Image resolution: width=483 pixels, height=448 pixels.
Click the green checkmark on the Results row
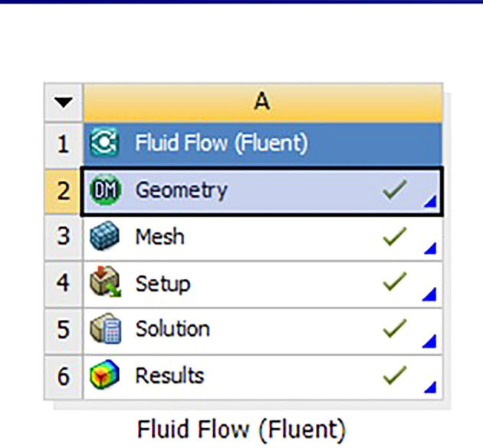(x=395, y=375)
